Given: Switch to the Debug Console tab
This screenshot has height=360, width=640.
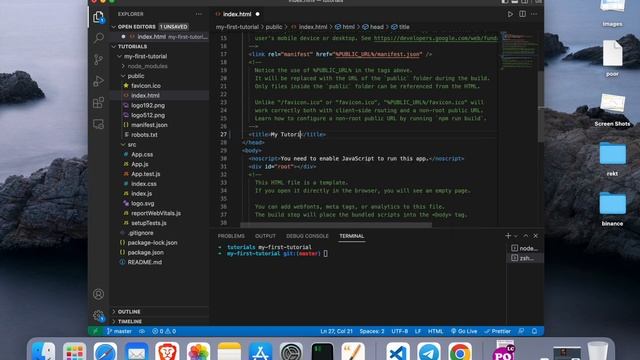Looking at the screenshot, I should pos(307,236).
